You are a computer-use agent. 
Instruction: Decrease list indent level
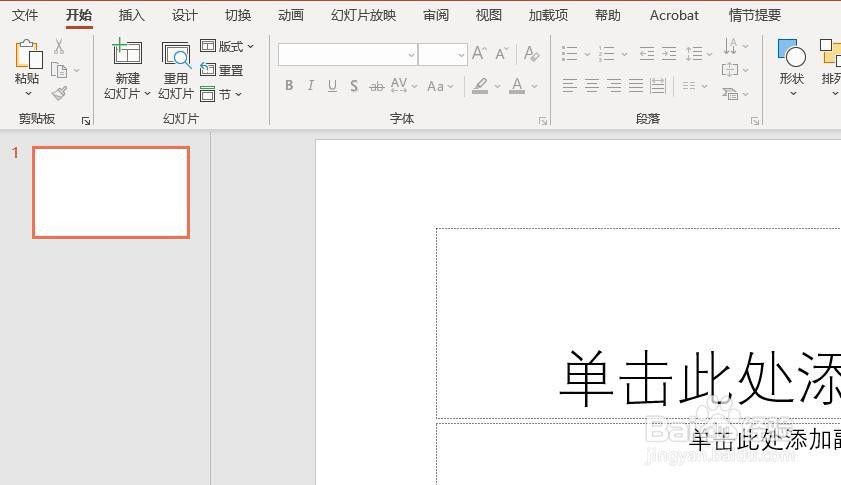coord(647,54)
